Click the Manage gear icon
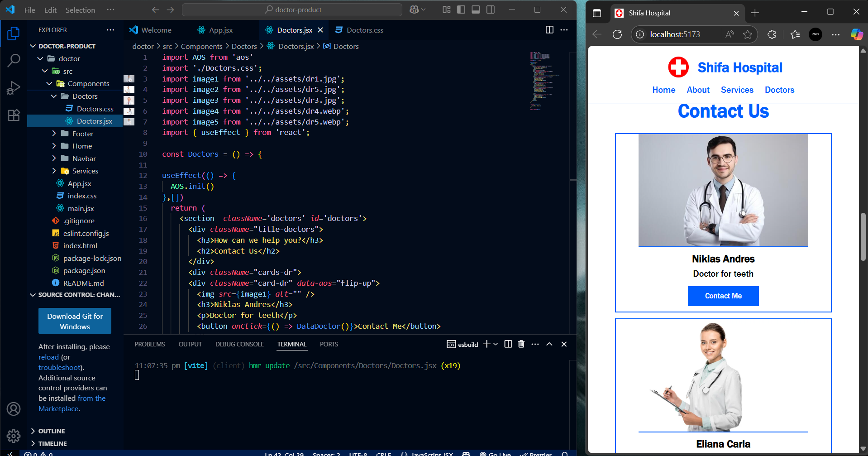 click(14, 436)
